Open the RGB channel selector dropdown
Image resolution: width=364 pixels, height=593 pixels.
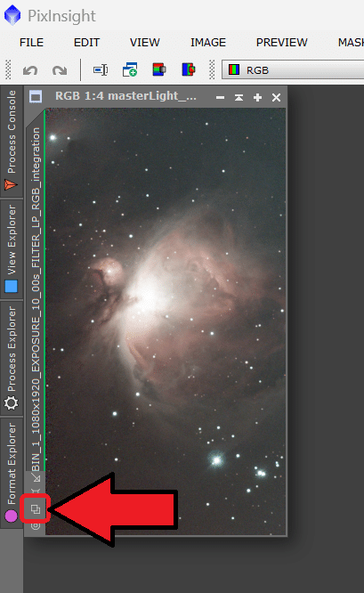[293, 70]
